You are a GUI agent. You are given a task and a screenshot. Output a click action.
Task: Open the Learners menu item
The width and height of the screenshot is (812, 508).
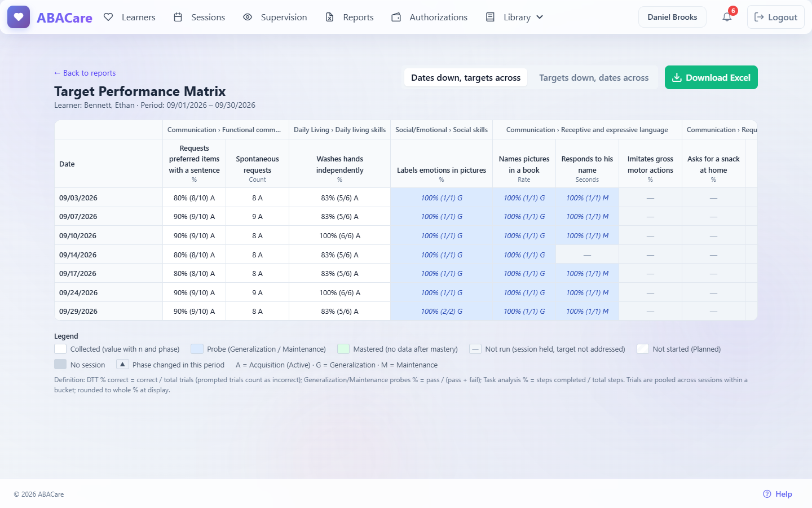point(130,17)
